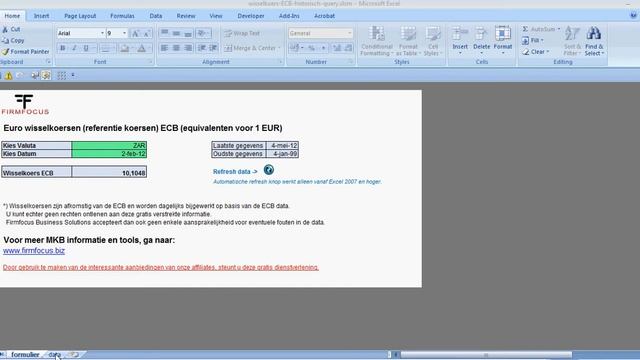Open the text orientation dropdown
Image resolution: width=640 pixels, height=360 pixels.
203,33
